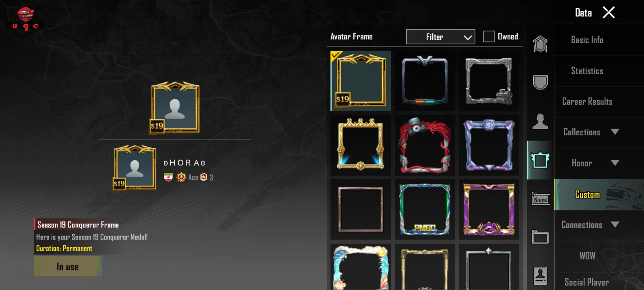This screenshot has height=290, width=644.
Task: Open the Filter dropdown
Action: [x=441, y=37]
